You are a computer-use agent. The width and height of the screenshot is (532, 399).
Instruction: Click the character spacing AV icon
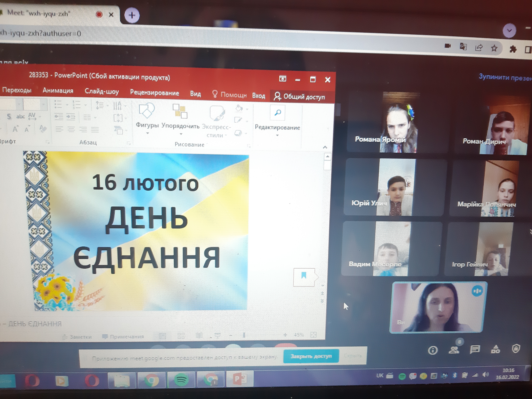click(32, 116)
